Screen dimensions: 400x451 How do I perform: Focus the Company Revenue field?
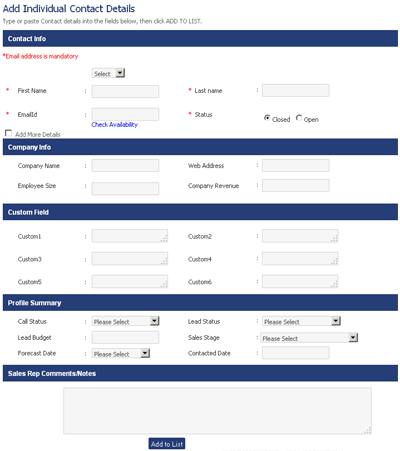[296, 186]
